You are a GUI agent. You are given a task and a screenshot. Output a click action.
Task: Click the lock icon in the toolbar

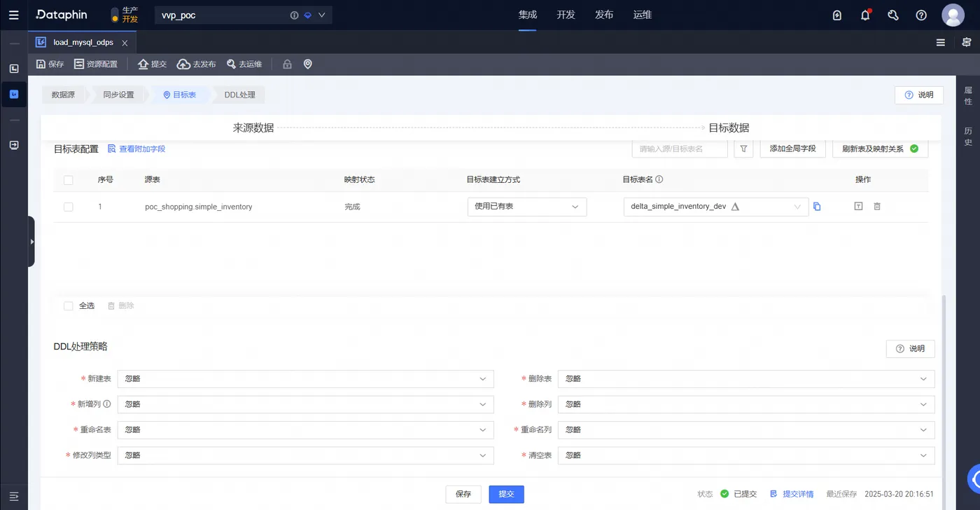click(x=287, y=64)
